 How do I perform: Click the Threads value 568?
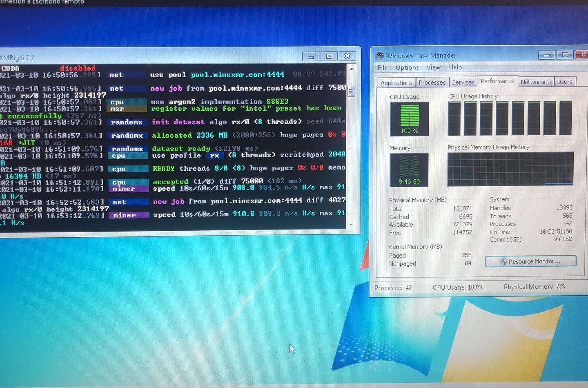click(567, 216)
